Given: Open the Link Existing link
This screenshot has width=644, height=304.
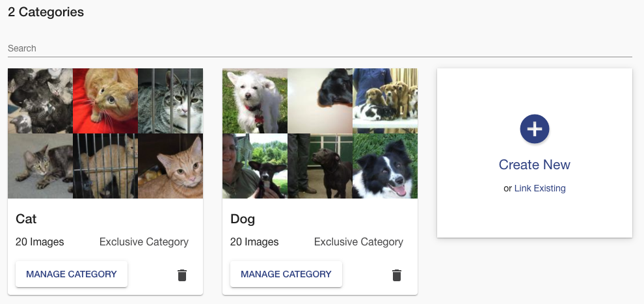Looking at the screenshot, I should tap(540, 188).
